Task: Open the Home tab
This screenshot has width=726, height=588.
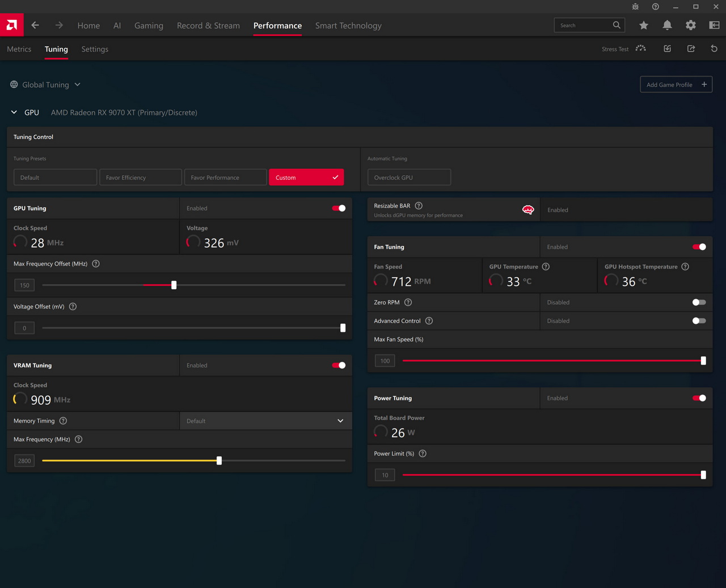Action: (88, 26)
